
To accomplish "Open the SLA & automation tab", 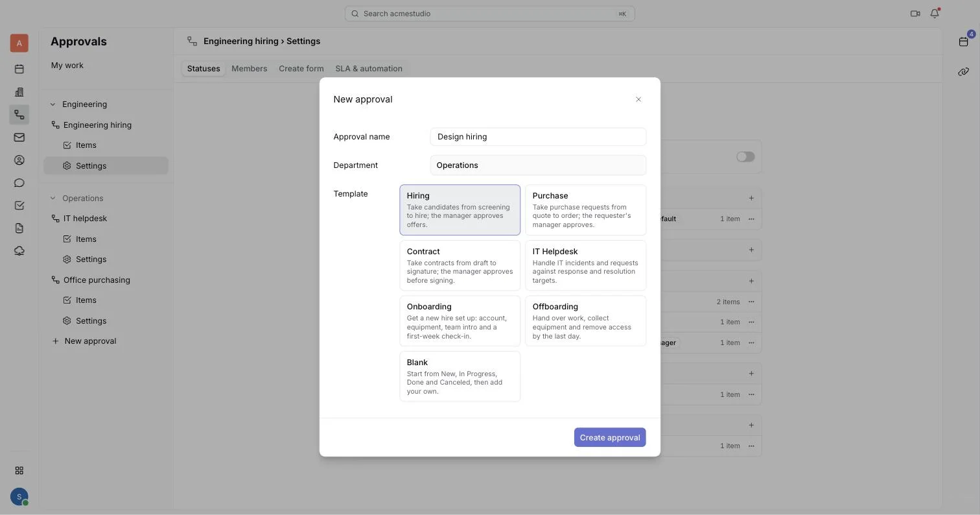I will pos(369,69).
